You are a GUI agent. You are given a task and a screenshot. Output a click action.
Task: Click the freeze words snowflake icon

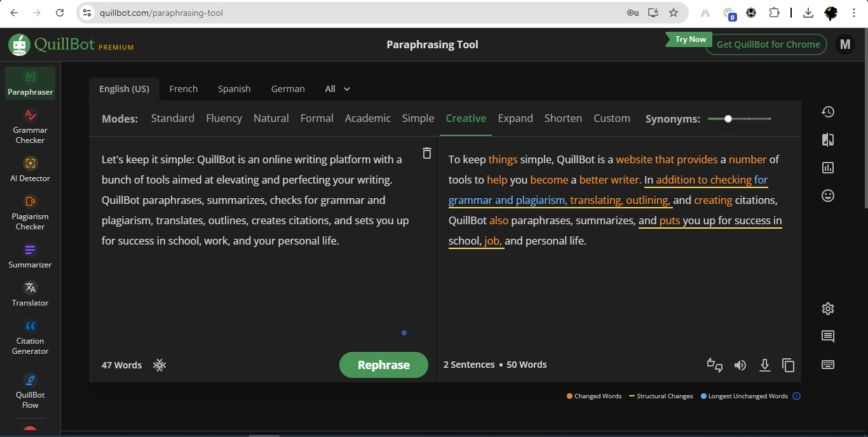click(159, 365)
